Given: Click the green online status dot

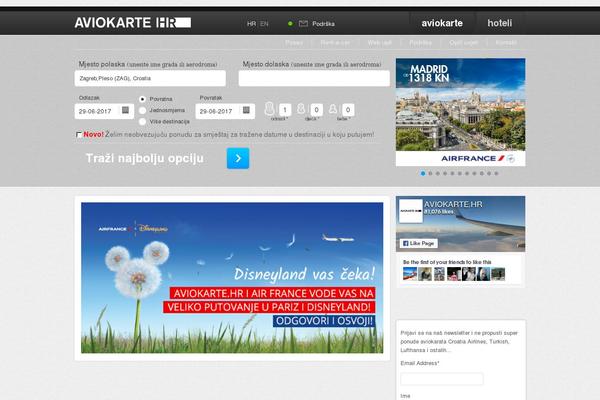Looking at the screenshot, I should 290,24.
